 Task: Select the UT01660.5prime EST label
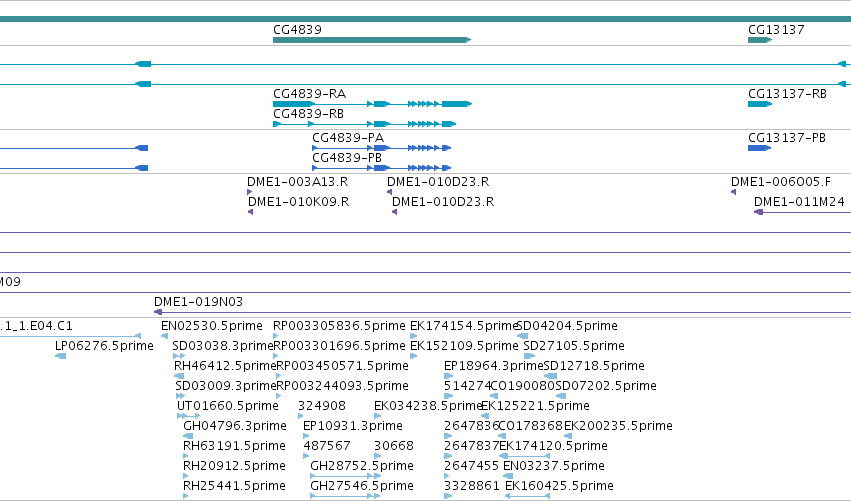click(x=227, y=406)
